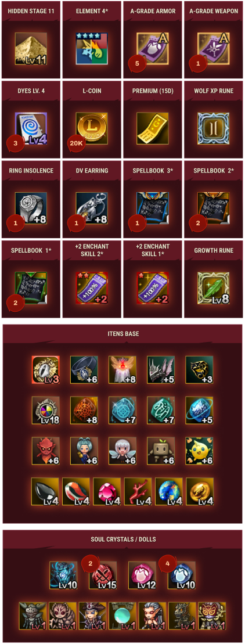Click the DV Earring +8 icon
The height and width of the screenshot is (644, 245).
pos(92,208)
